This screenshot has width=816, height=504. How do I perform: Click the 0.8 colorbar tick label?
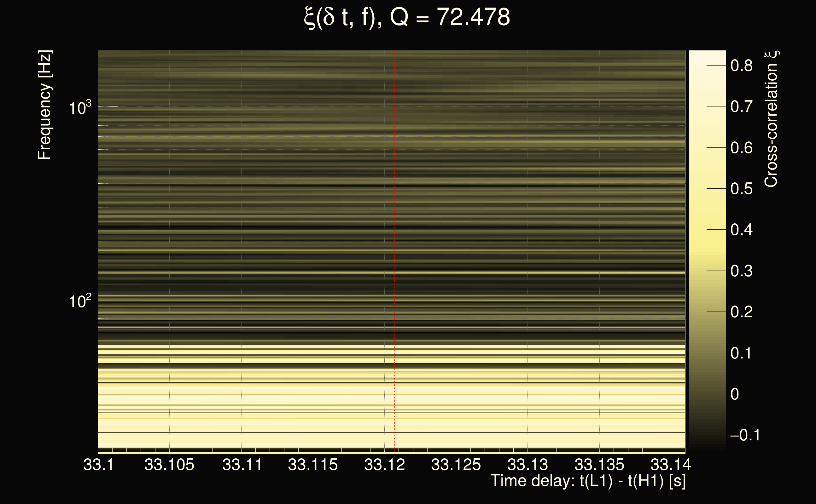click(x=741, y=66)
